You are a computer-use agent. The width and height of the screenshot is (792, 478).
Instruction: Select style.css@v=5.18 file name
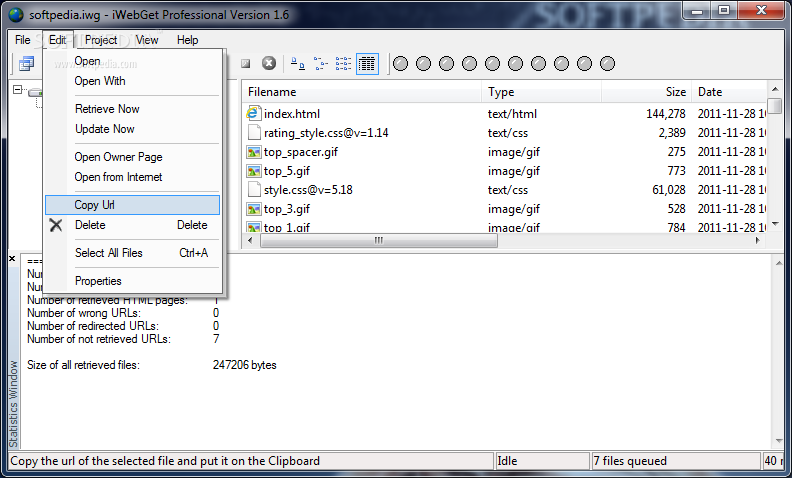[x=308, y=190]
